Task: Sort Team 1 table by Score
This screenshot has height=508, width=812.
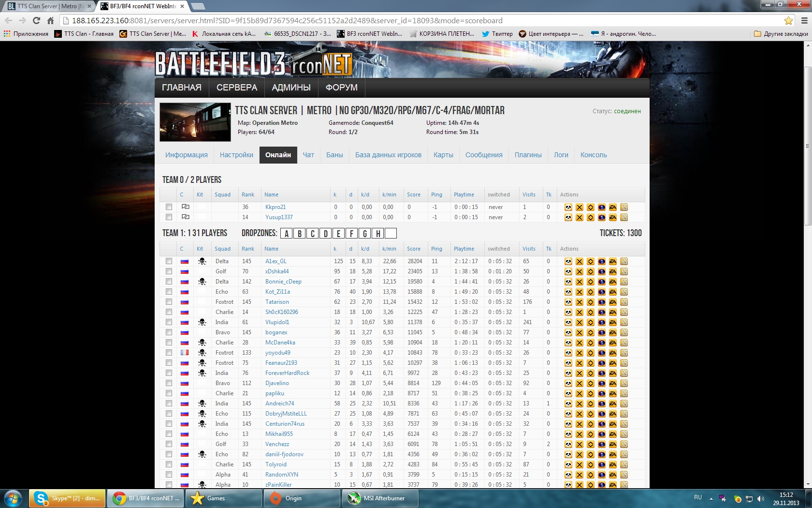Action: tap(414, 249)
